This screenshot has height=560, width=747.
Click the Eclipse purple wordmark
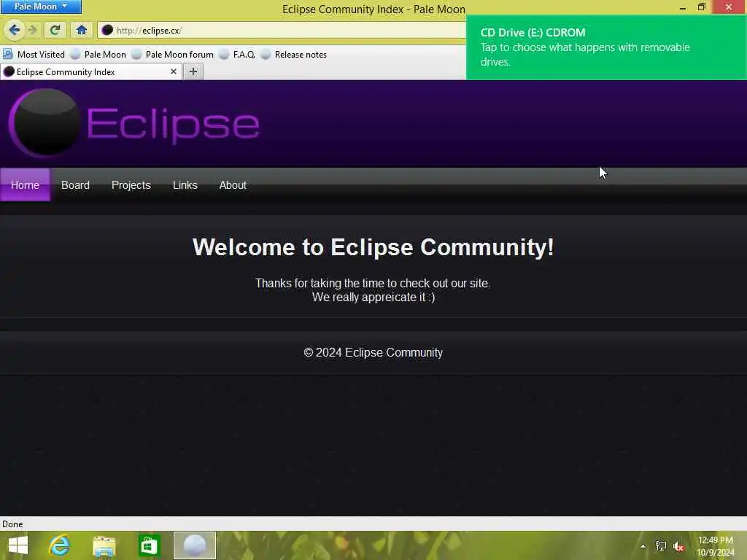(173, 124)
